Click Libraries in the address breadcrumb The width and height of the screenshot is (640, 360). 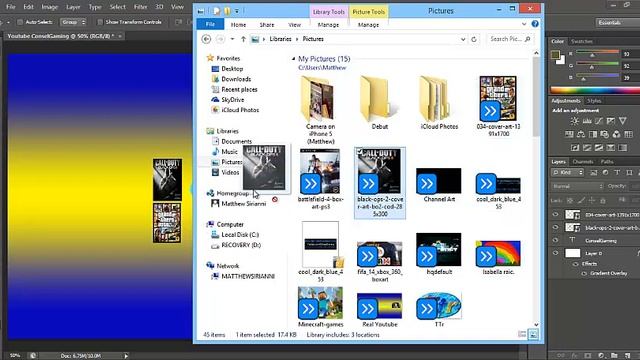point(280,39)
